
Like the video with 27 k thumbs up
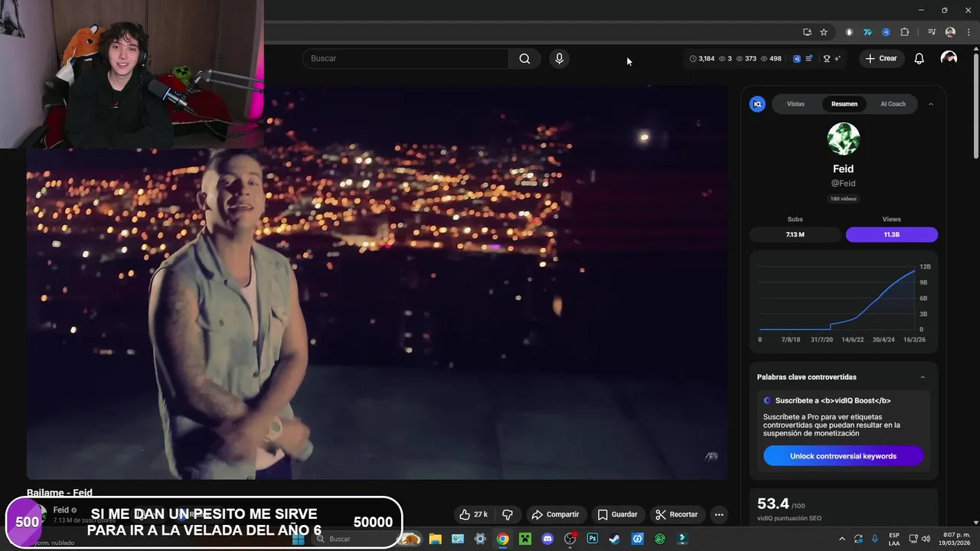473,514
